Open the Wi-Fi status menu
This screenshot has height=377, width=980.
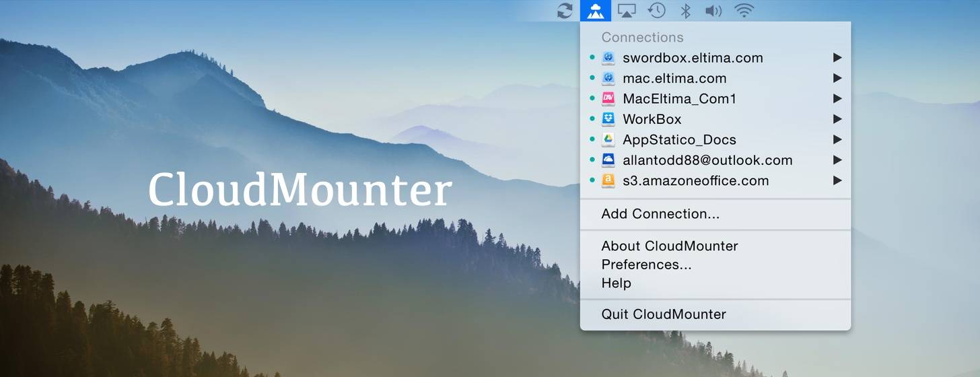point(744,11)
